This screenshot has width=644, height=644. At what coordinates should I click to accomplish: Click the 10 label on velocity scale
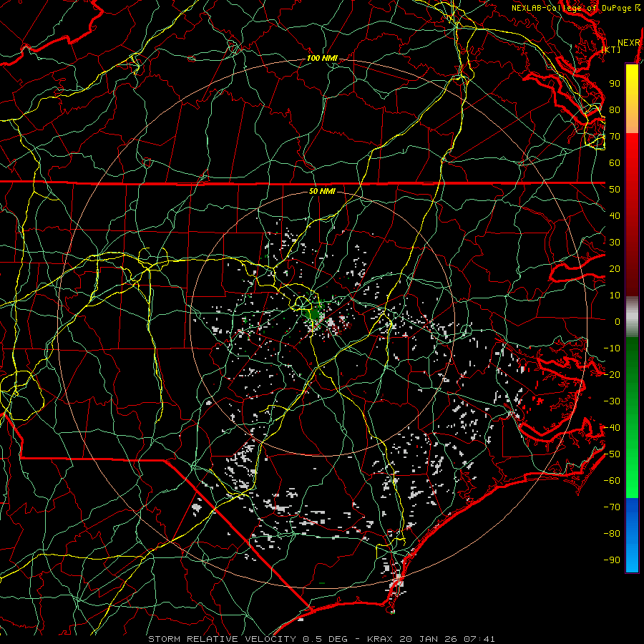[x=615, y=296]
